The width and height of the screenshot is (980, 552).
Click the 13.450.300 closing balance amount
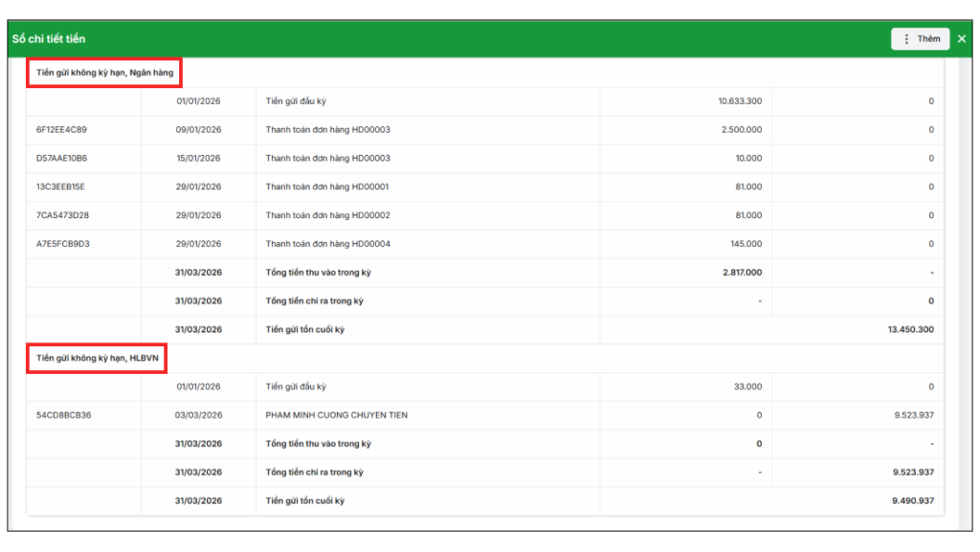pyautogui.click(x=910, y=330)
